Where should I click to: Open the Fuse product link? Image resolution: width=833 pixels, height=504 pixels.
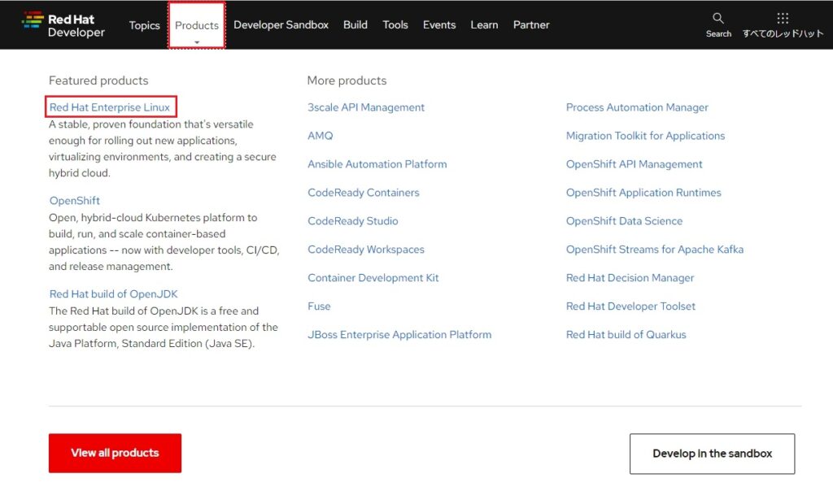(319, 306)
